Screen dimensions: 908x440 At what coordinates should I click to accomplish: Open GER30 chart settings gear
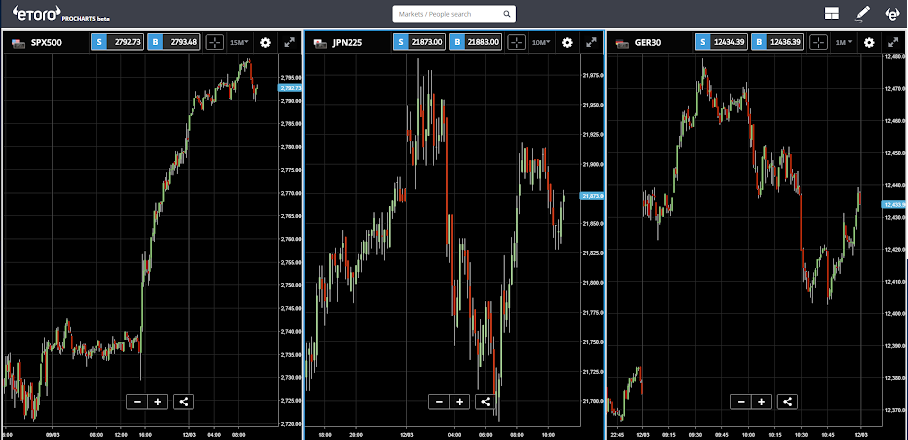click(869, 42)
